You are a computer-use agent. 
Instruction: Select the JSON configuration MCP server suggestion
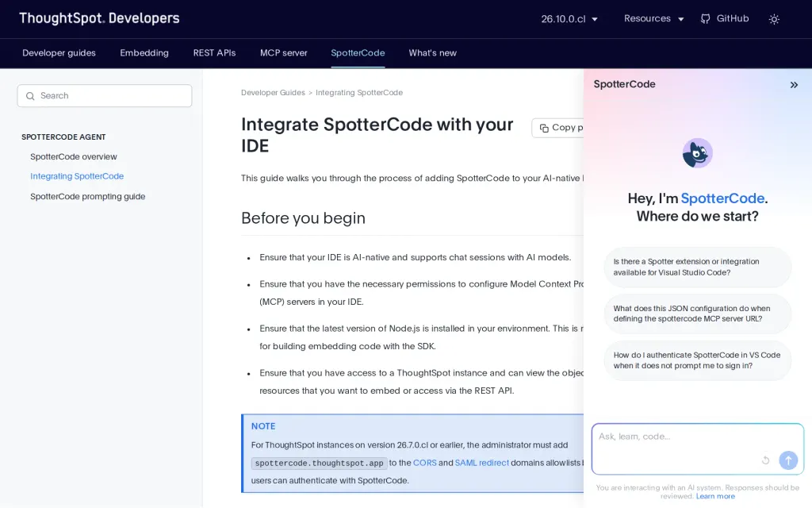(698, 314)
